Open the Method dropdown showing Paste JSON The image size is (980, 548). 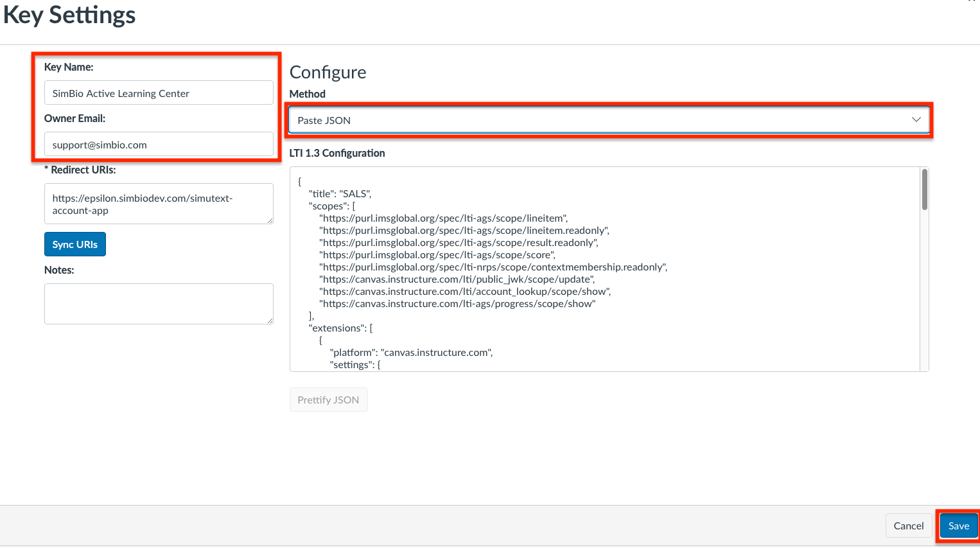(609, 120)
